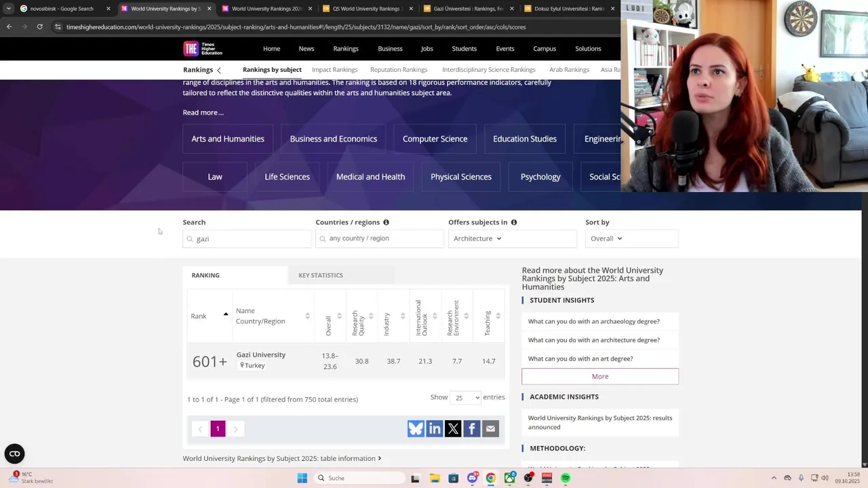Viewport: 868px width, 488px height.
Task: Go back with the browser back arrow
Action: (x=9, y=26)
